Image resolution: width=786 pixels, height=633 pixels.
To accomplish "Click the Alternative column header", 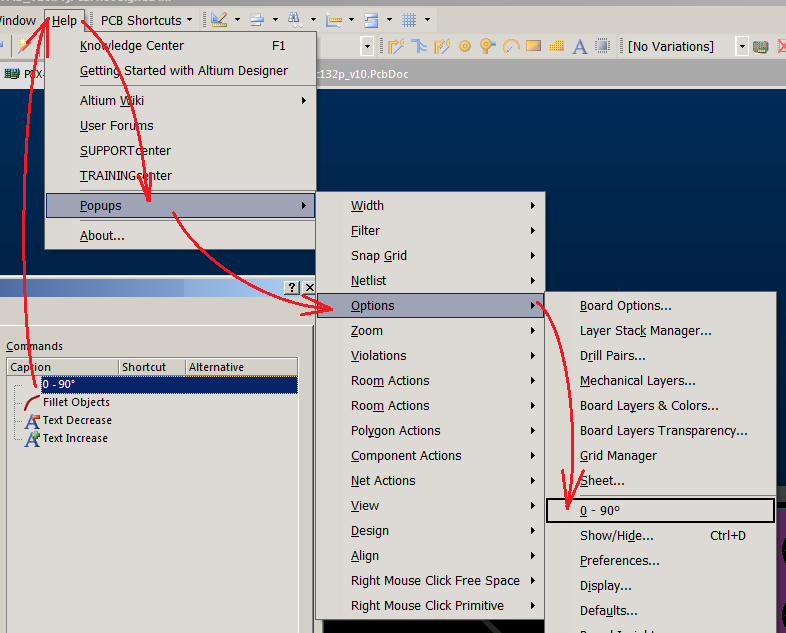I will 241,367.
